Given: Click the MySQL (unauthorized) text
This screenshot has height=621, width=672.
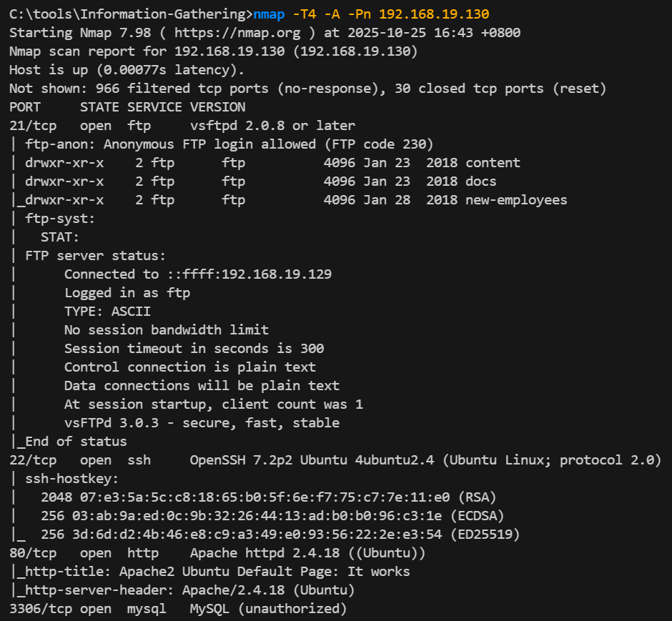Looking at the screenshot, I should [x=268, y=609].
